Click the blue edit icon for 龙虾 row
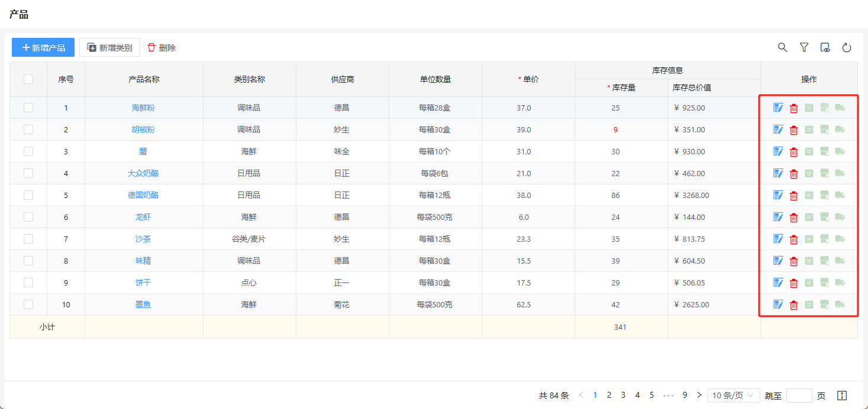This screenshot has height=409, width=868. coord(778,217)
